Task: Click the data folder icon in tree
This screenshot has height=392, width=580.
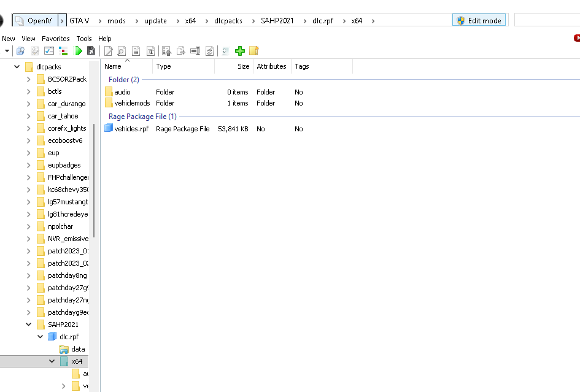Action: point(64,349)
